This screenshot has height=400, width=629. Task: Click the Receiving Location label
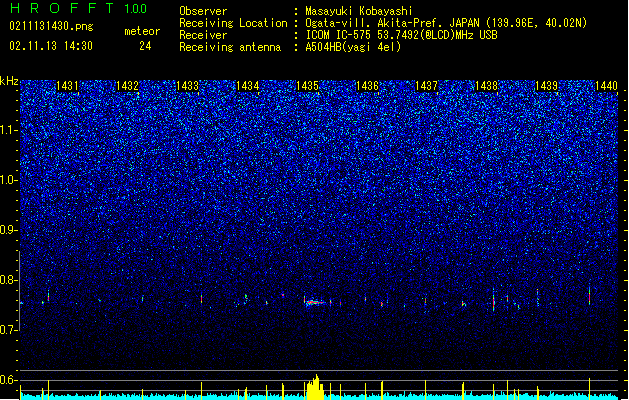pyautogui.click(x=233, y=23)
